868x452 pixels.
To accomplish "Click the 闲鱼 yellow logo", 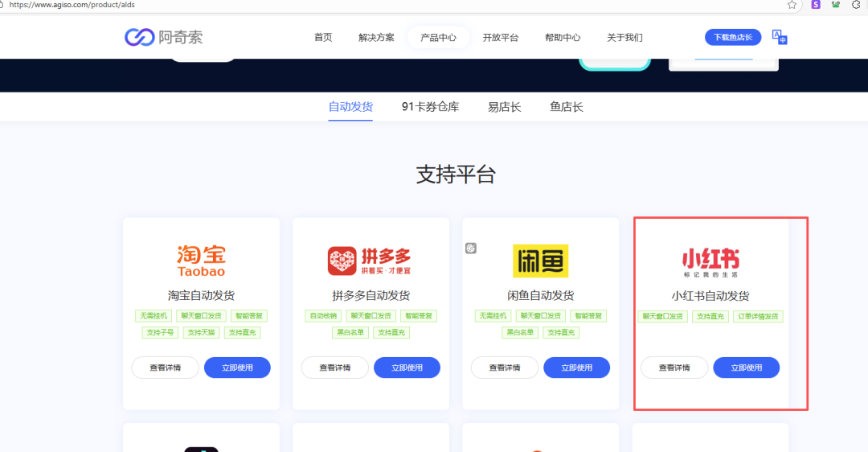I will 540,261.
